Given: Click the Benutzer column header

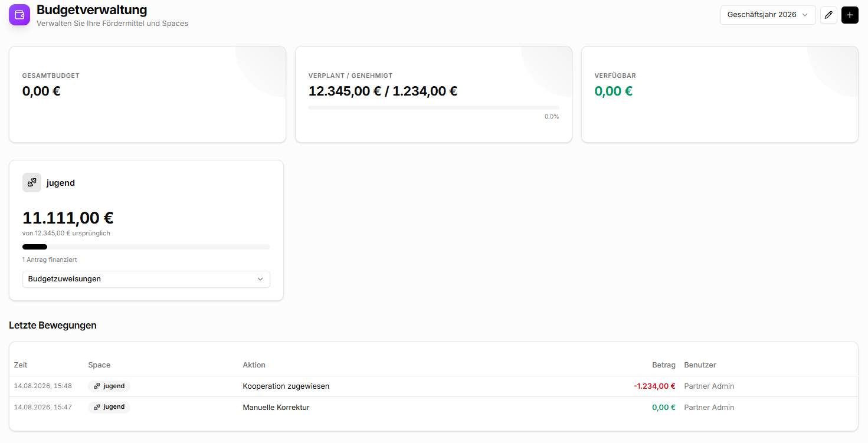Looking at the screenshot, I should [x=700, y=365].
